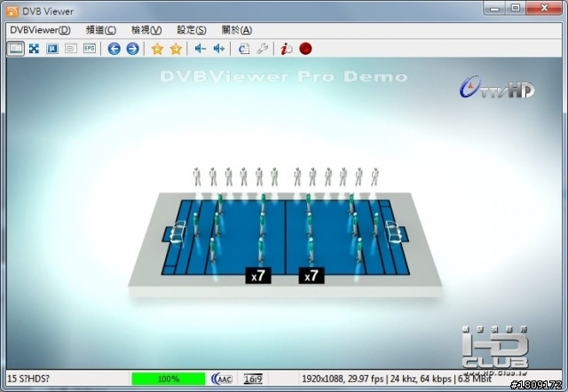This screenshot has width=568, height=392.
Task: Increase volume with speaker plus icon
Action: tap(219, 49)
